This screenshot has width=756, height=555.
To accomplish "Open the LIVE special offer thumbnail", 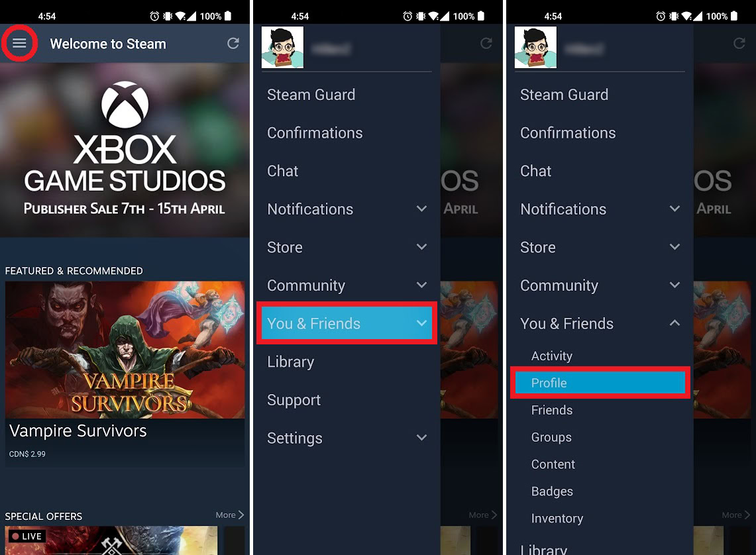I will 111,540.
